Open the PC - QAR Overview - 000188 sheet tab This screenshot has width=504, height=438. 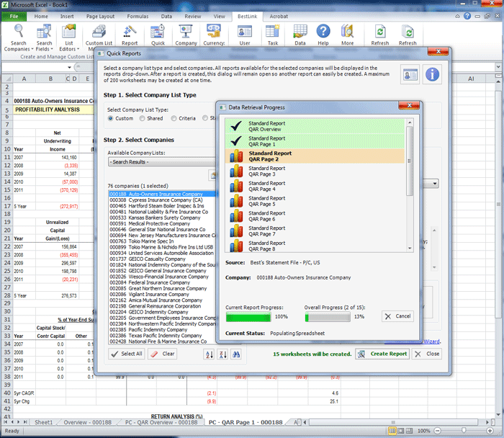[x=161, y=422]
